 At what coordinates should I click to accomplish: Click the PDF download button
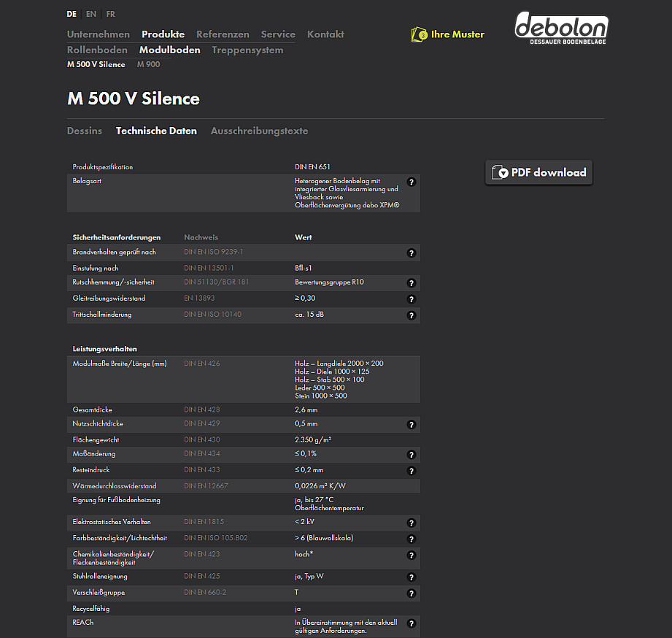(538, 172)
